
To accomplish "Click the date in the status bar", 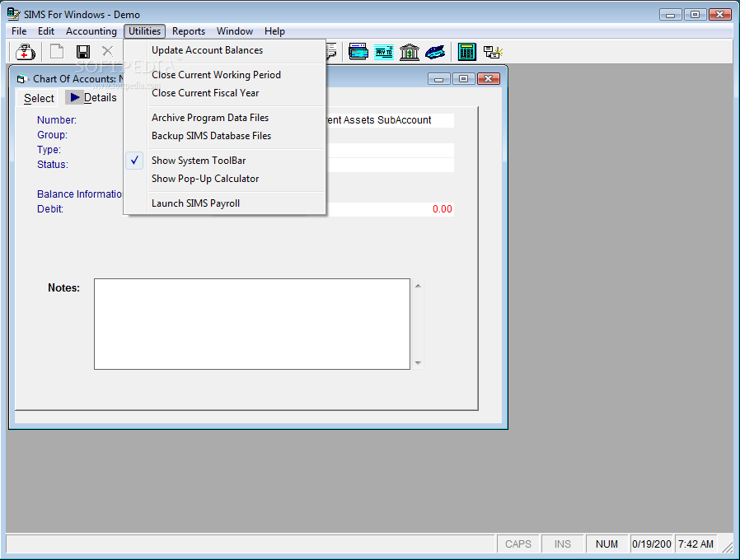I will (651, 544).
